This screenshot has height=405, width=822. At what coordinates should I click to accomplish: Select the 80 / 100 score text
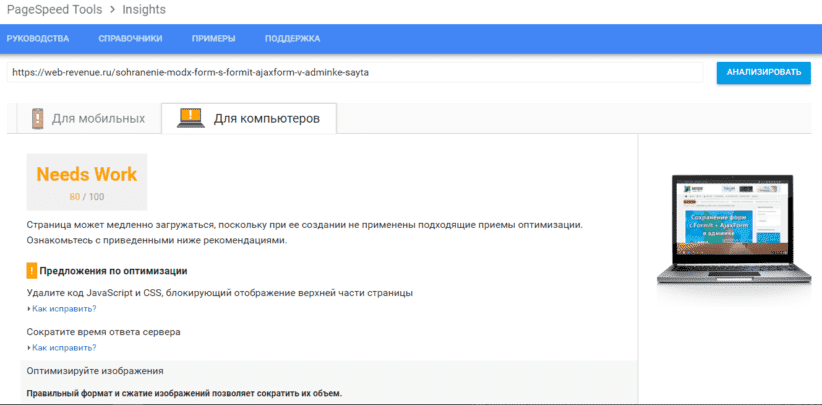[86, 197]
